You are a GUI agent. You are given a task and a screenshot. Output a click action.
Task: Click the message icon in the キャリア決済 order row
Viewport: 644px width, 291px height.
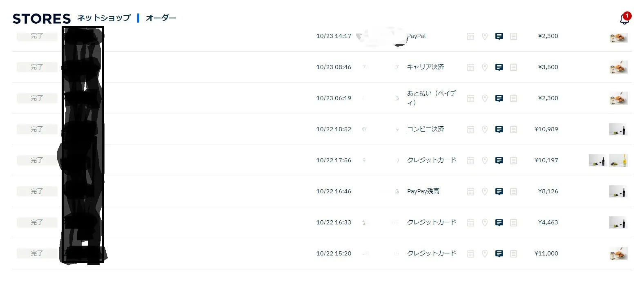pyautogui.click(x=499, y=67)
